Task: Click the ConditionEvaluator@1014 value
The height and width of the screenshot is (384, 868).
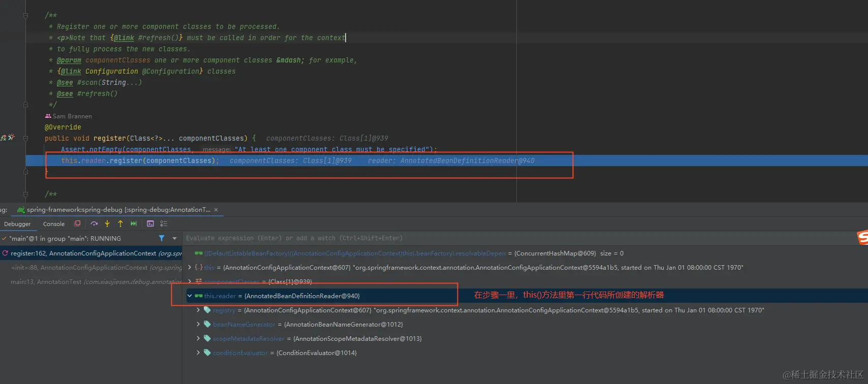Action: (317, 353)
